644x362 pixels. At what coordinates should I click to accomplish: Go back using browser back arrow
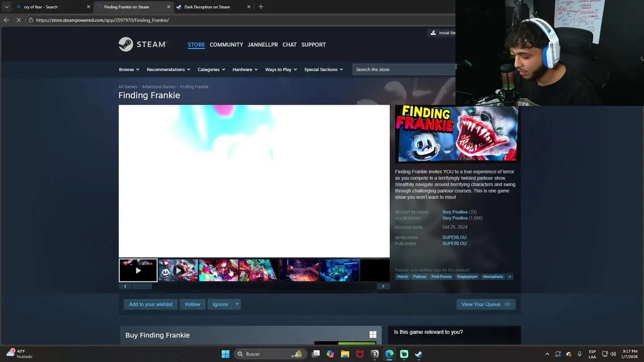pos(7,20)
